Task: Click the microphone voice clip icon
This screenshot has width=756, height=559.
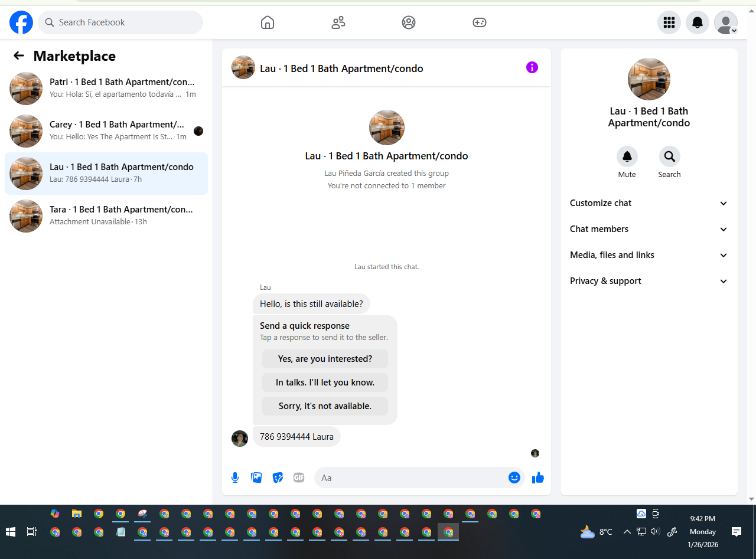Action: point(235,478)
